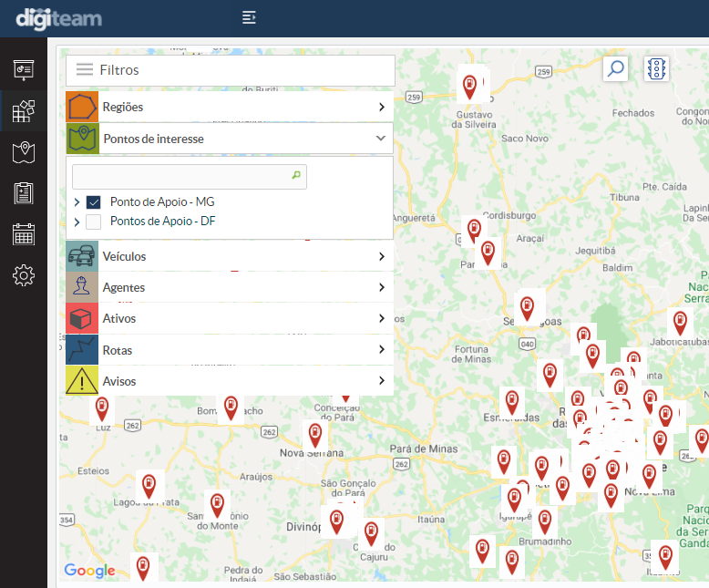Click the Filtros hamburger icon

tap(85, 69)
